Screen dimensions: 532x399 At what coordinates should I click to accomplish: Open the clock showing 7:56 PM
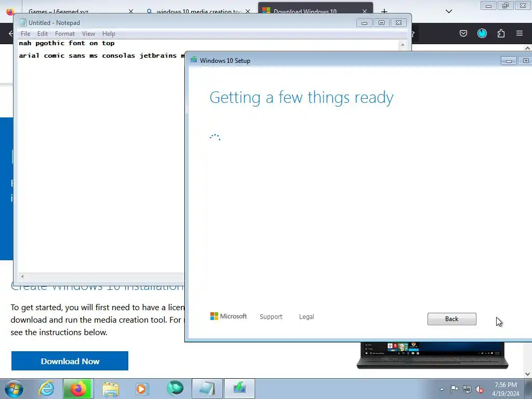(x=506, y=389)
